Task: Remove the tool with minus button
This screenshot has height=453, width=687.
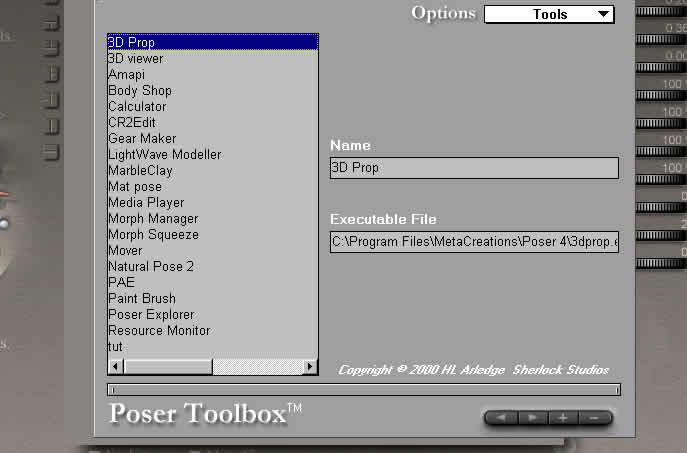Action: pyautogui.click(x=595, y=418)
